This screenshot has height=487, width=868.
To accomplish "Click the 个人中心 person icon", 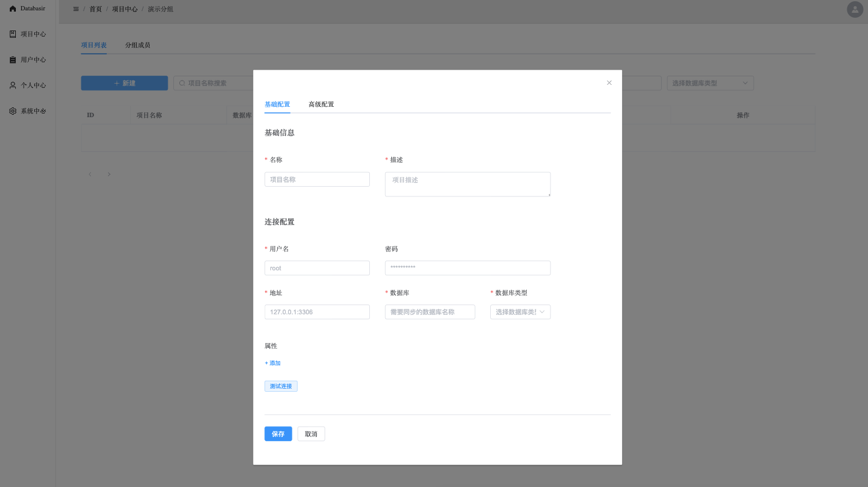I will (13, 85).
